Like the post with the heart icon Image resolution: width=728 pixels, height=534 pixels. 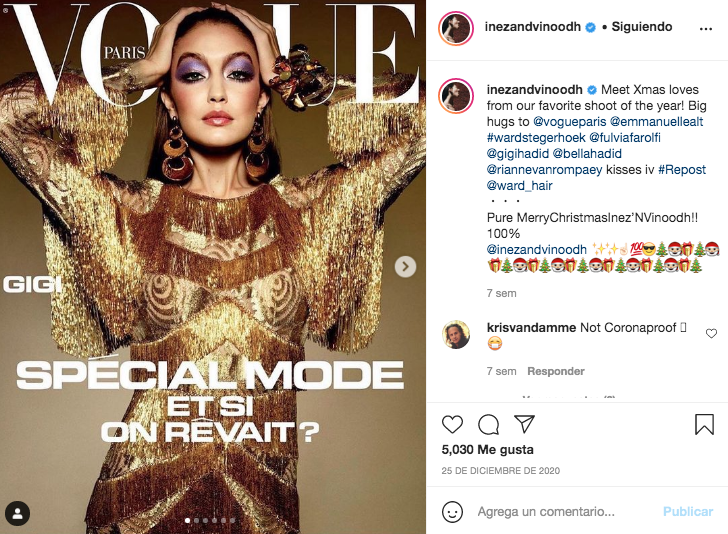pos(452,424)
